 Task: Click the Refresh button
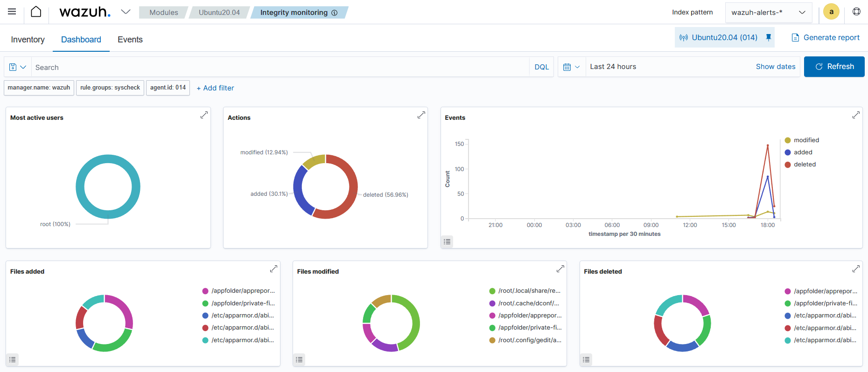tap(834, 67)
